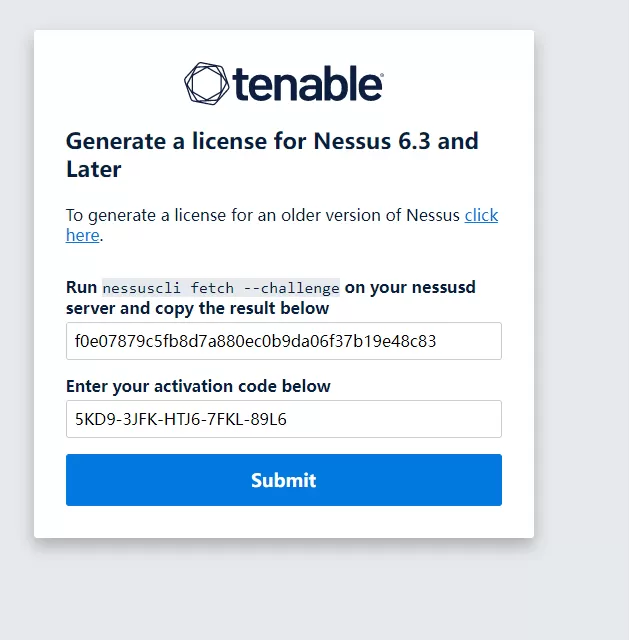Click the Tenable hexagon logo icon
Screen dimensions: 630x640
(x=207, y=83)
